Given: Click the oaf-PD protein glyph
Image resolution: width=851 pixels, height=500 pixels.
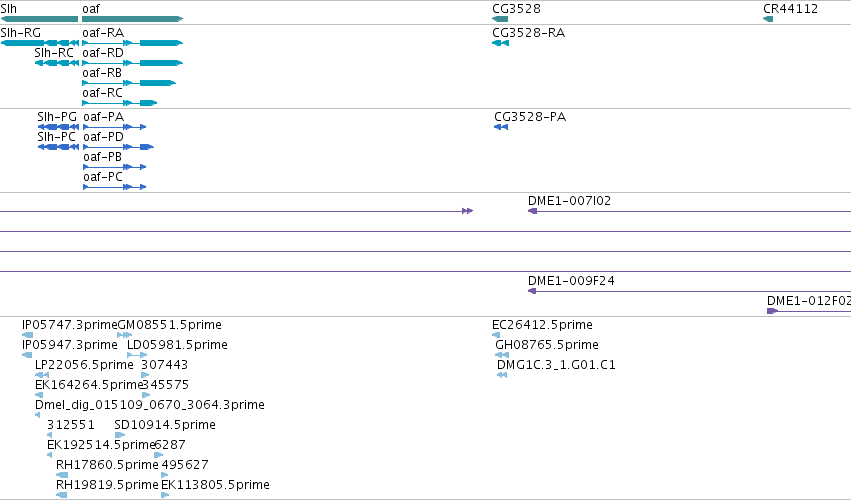Looking at the screenshot, I should [118, 147].
